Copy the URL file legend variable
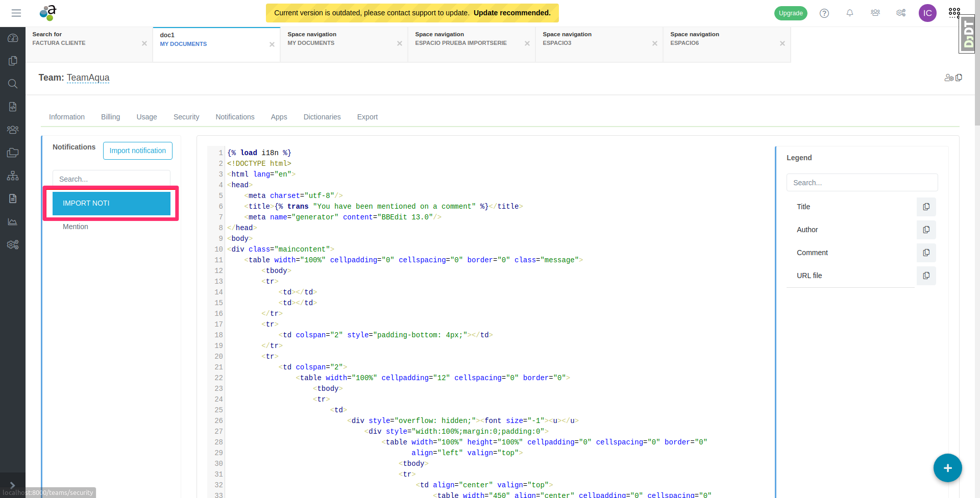980x498 pixels. [x=926, y=276]
